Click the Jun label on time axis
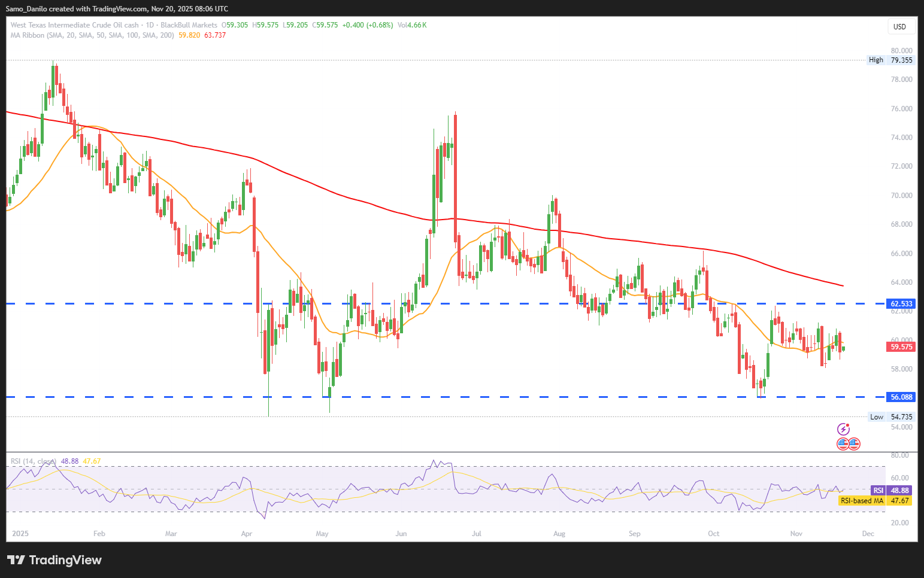Viewport: 924px width, 578px height. click(x=401, y=534)
